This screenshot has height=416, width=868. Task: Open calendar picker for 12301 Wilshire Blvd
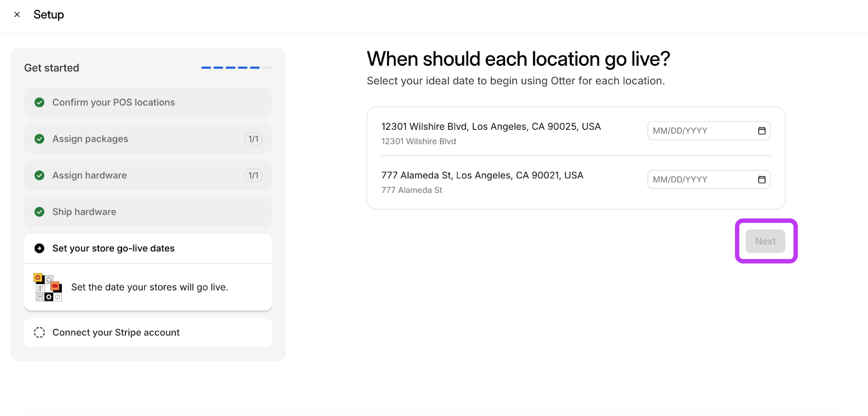762,131
